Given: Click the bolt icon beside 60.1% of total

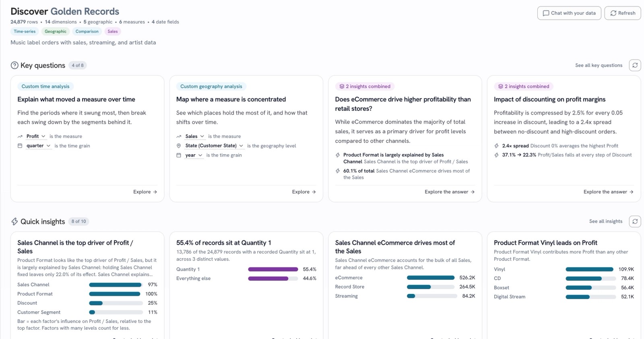Looking at the screenshot, I should click(338, 171).
